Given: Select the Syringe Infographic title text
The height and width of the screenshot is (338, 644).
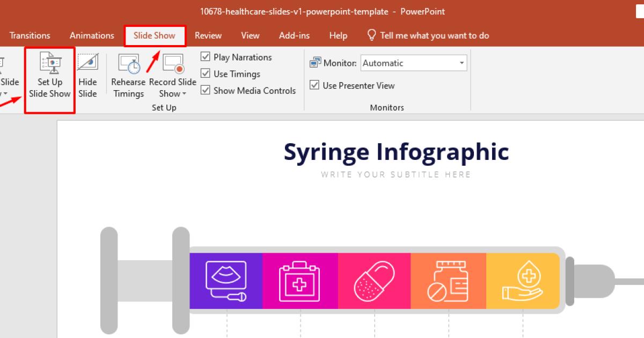Looking at the screenshot, I should [396, 152].
